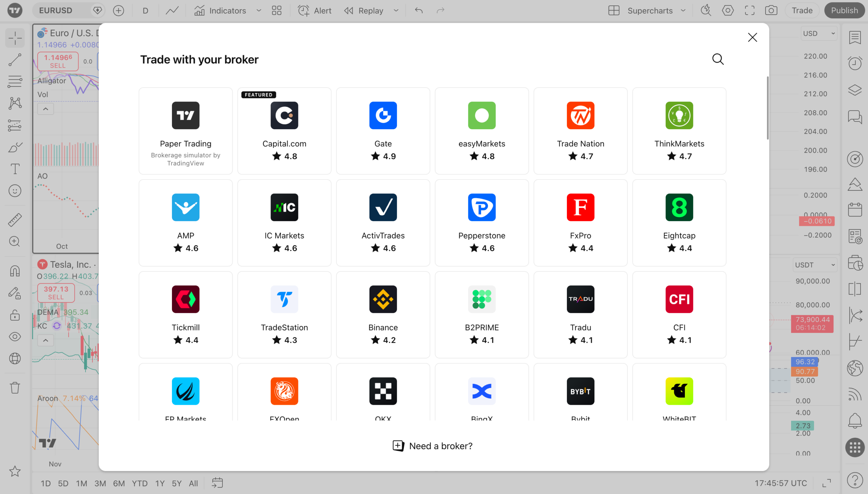Remove objects with the trash icon
868x494 pixels.
(15, 387)
